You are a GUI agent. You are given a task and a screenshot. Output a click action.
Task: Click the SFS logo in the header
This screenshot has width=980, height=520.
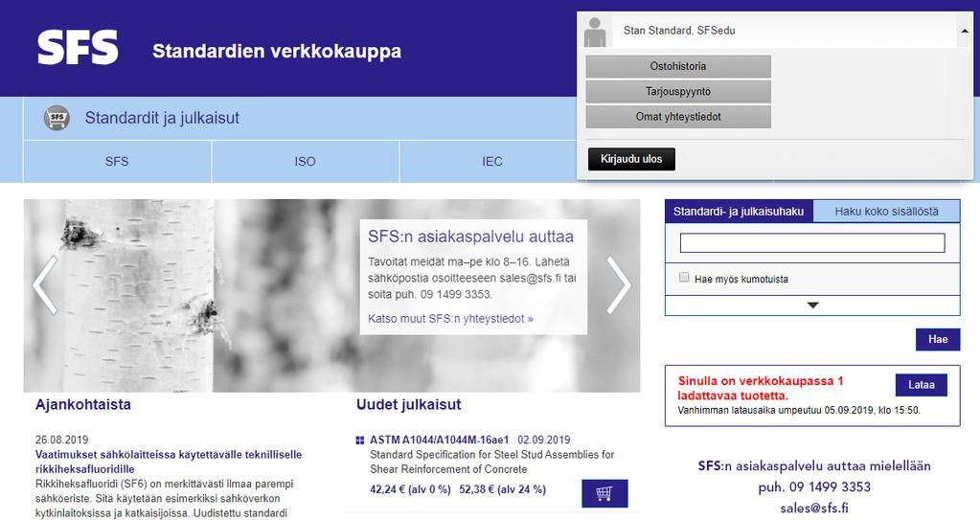[78, 48]
